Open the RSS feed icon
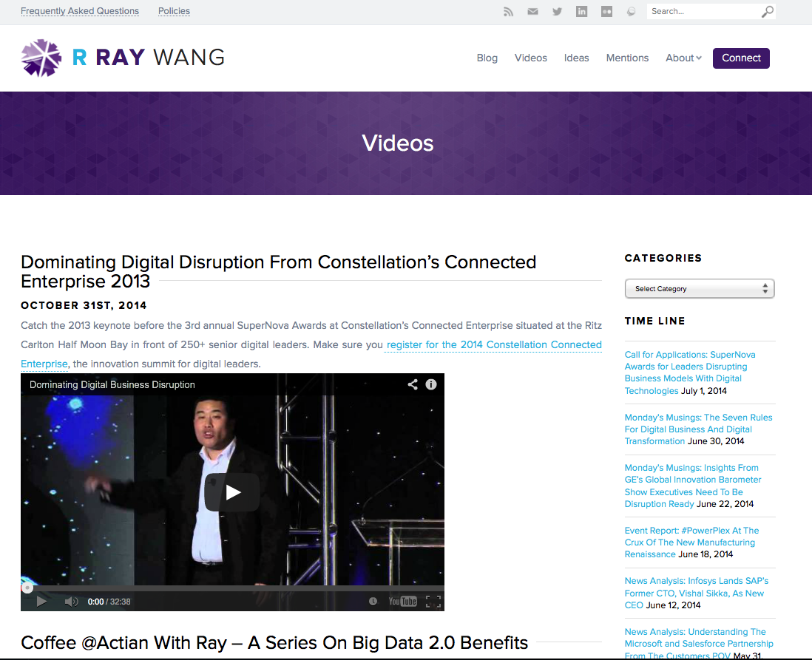Image resolution: width=812 pixels, height=660 pixels. (x=508, y=11)
